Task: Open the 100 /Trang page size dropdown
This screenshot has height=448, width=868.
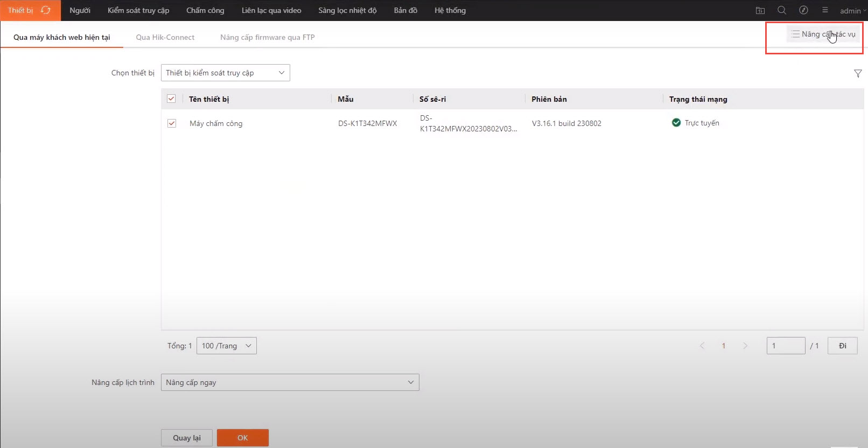Action: click(226, 346)
